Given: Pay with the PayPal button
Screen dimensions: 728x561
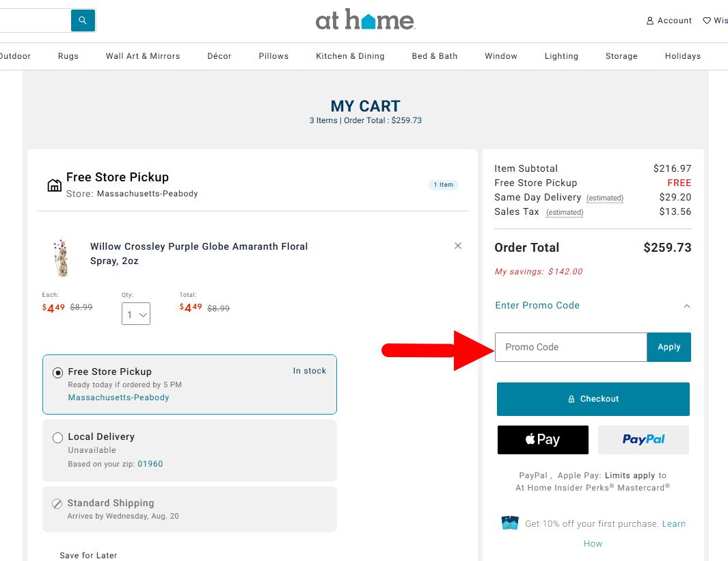Looking at the screenshot, I should click(643, 440).
